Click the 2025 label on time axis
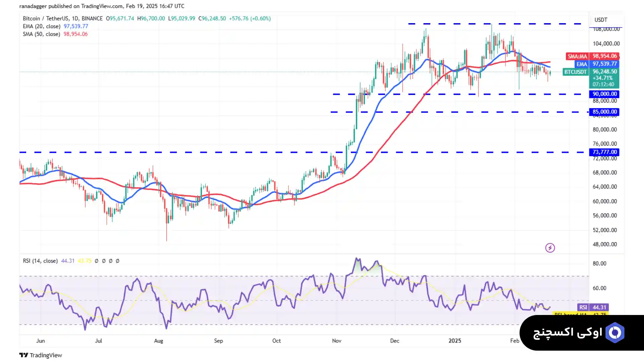 pyautogui.click(x=455, y=341)
